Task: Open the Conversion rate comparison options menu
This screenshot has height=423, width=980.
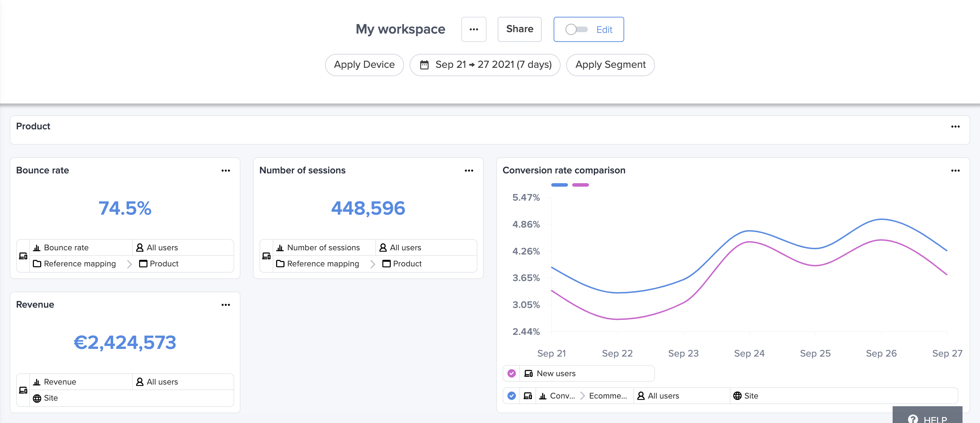Action: pos(956,170)
